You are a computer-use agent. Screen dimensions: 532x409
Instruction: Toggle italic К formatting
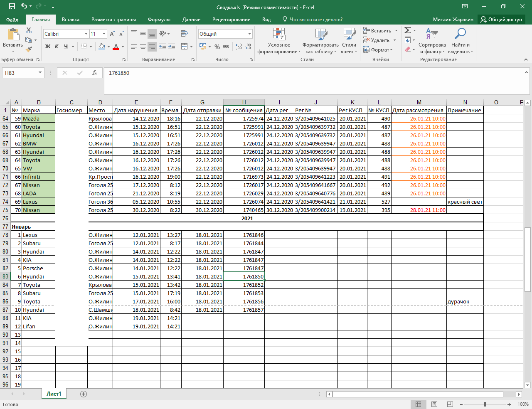tap(57, 47)
